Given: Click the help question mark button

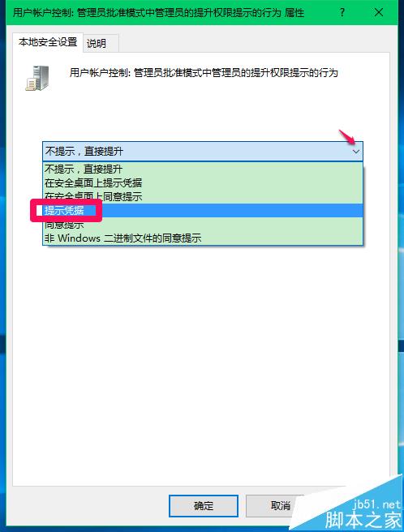Looking at the screenshot, I should (342, 12).
